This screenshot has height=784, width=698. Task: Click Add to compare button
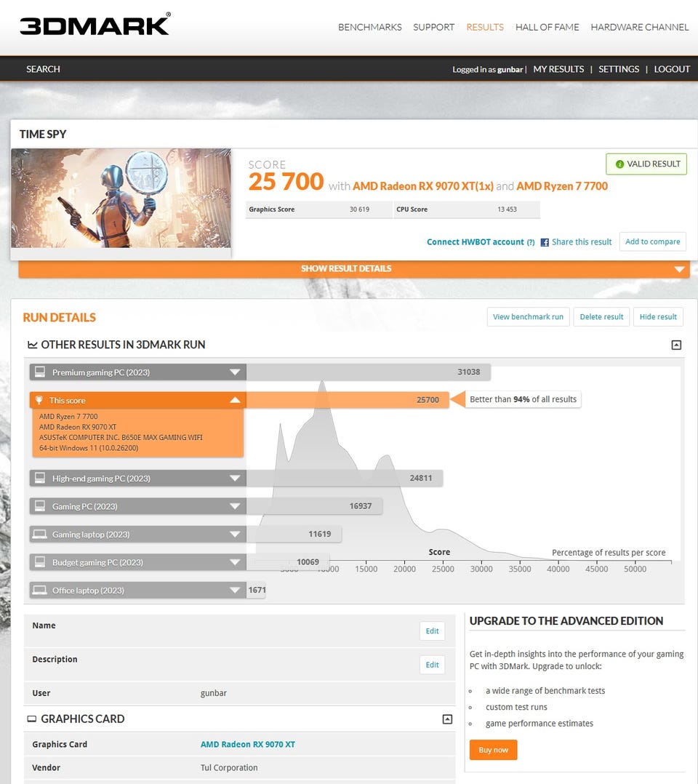[652, 241]
